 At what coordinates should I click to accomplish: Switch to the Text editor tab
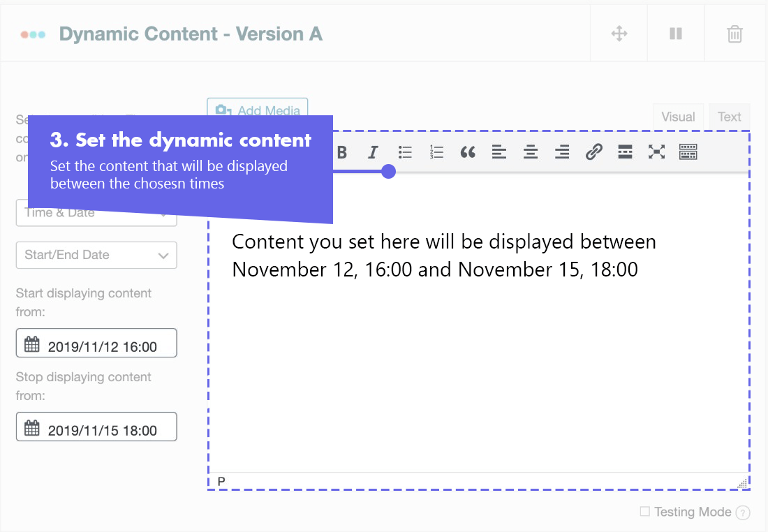730,117
